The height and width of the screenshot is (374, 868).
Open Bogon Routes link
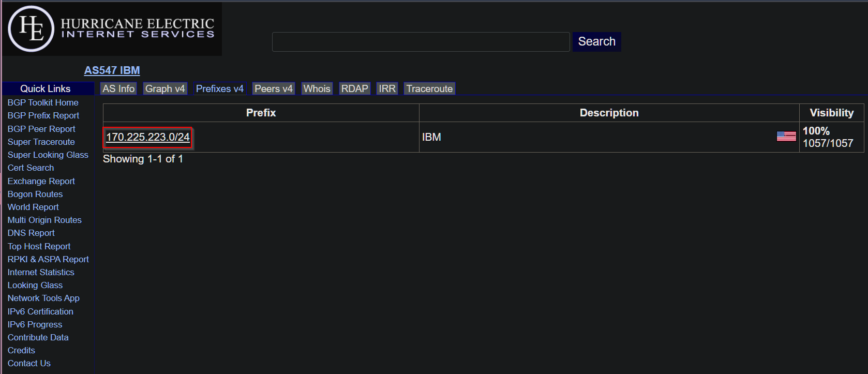(x=35, y=194)
